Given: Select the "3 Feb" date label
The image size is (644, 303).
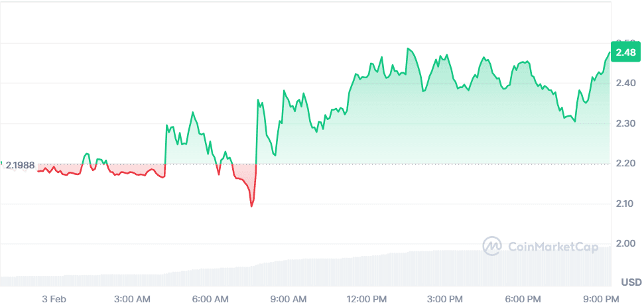Looking at the screenshot, I should (54, 298).
